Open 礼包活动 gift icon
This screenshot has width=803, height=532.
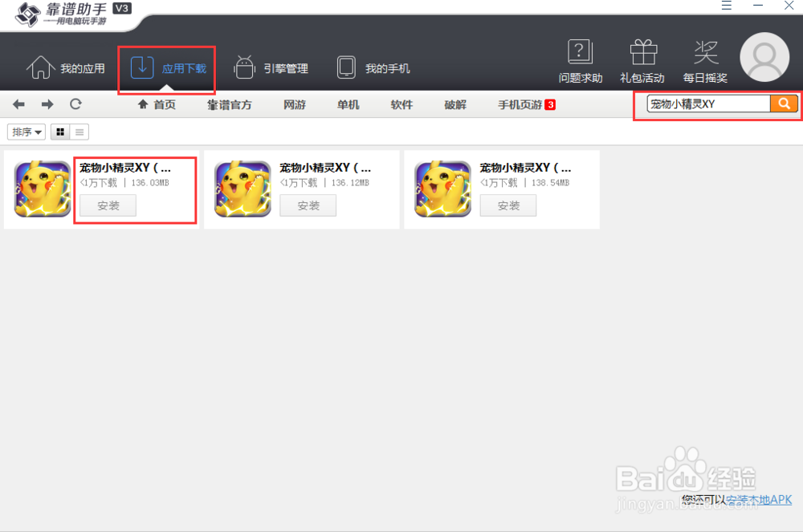[x=642, y=61]
